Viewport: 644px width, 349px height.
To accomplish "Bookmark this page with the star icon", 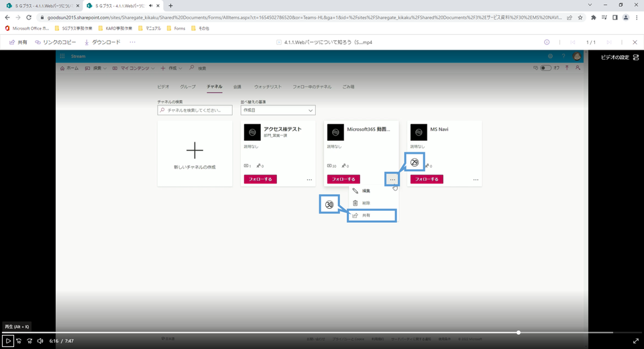I will point(580,17).
